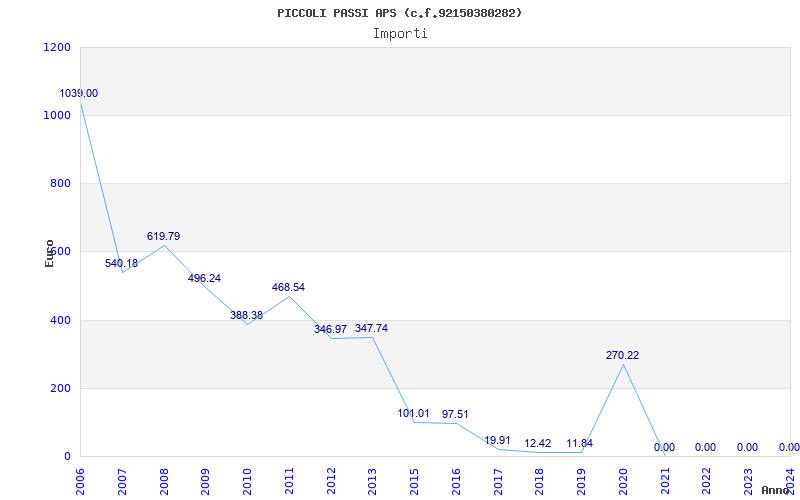Click the Euro y-axis title
800x500 pixels.
click(x=49, y=252)
